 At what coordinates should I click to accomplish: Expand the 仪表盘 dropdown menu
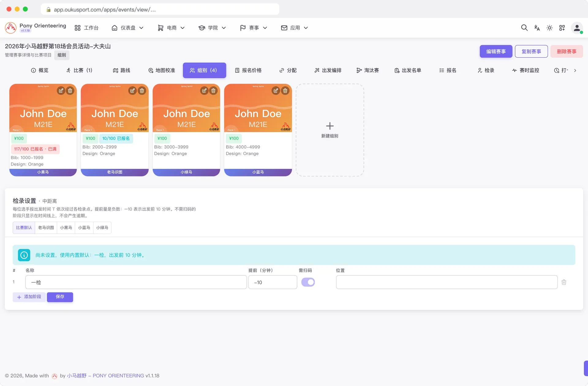tap(128, 28)
